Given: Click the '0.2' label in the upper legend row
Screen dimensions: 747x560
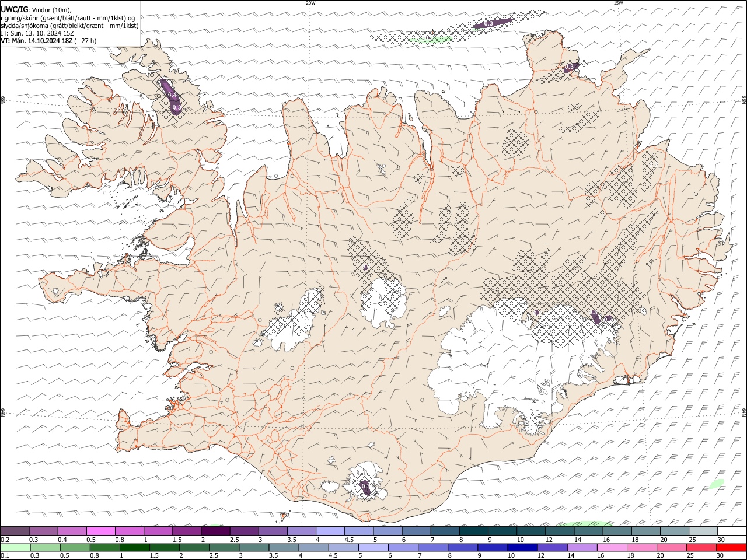Looking at the screenshot, I should 5,540.
